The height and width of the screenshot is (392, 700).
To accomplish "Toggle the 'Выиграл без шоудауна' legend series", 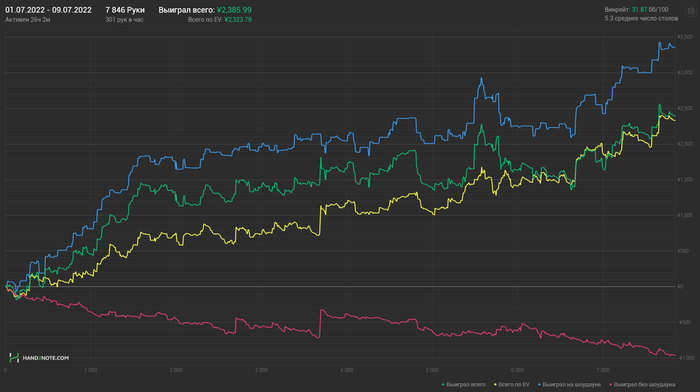I will (x=642, y=384).
